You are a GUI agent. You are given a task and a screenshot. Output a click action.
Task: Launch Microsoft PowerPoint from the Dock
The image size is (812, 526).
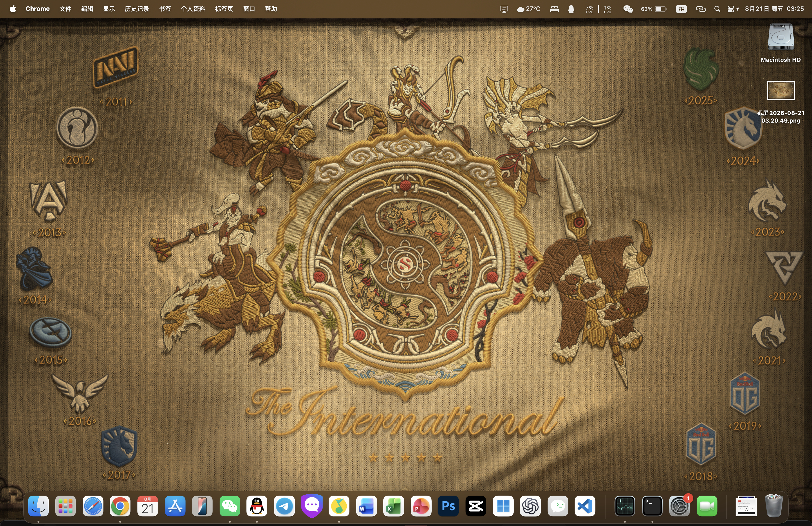(x=421, y=506)
